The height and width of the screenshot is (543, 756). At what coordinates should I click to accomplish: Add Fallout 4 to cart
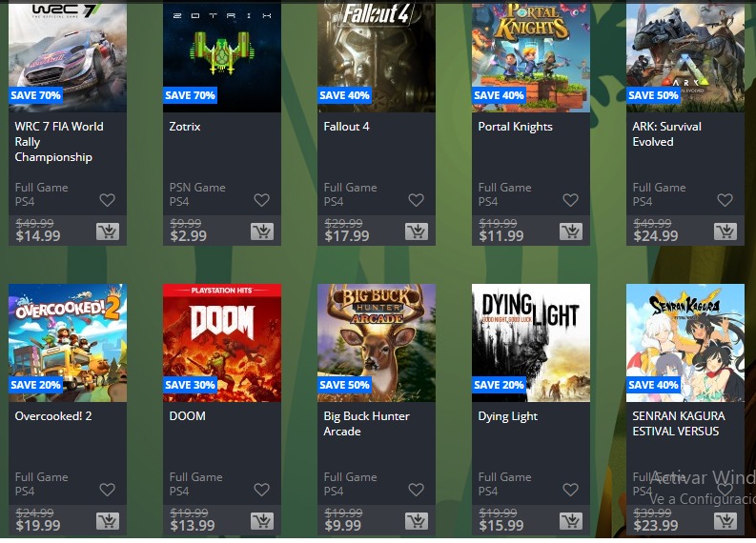tap(417, 231)
